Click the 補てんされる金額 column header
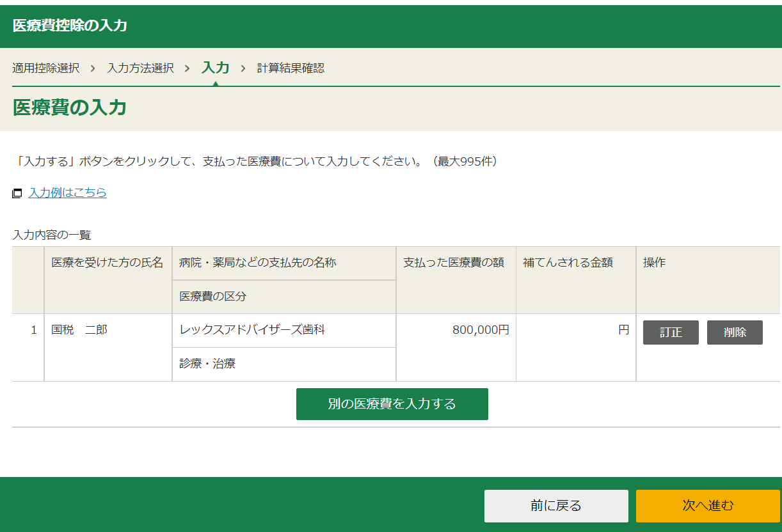Screen dimensions: 782x532 click(x=568, y=263)
